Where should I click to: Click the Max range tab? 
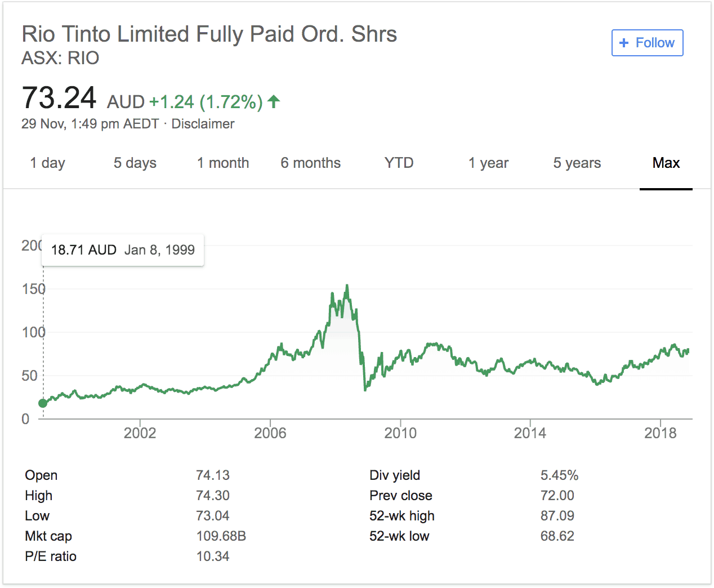point(666,163)
